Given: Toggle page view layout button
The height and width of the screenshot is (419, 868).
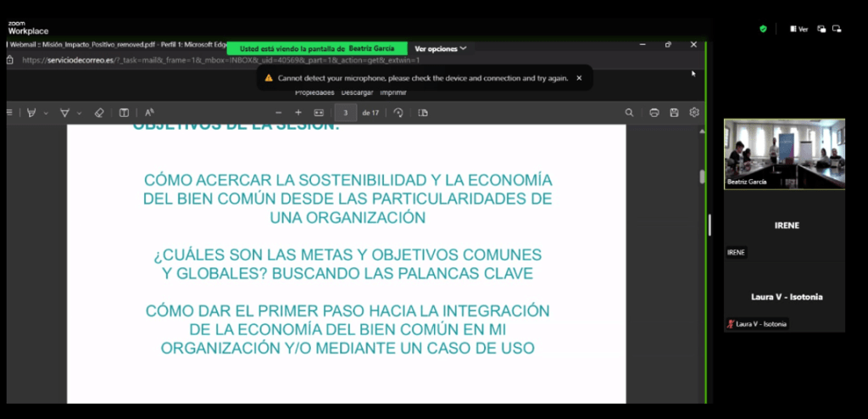Looking at the screenshot, I should [x=423, y=112].
